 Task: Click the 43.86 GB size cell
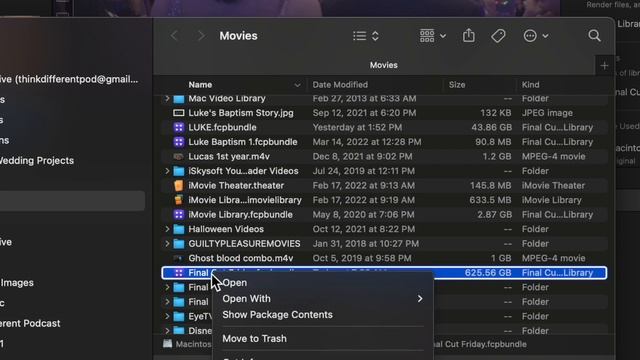491,127
